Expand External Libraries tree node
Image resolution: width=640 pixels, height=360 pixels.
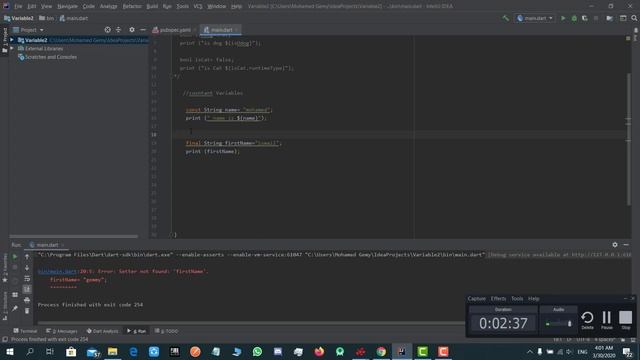[x=12, y=48]
